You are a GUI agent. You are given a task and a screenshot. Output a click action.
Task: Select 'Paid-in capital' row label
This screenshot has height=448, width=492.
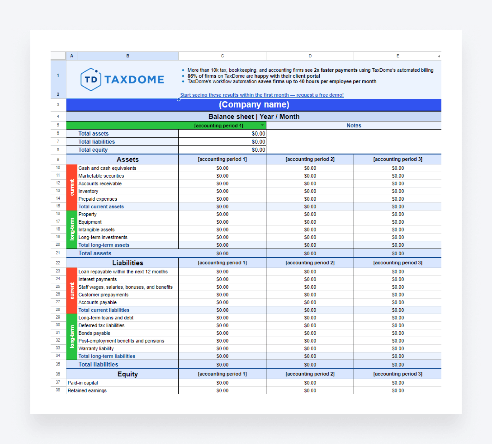(83, 383)
